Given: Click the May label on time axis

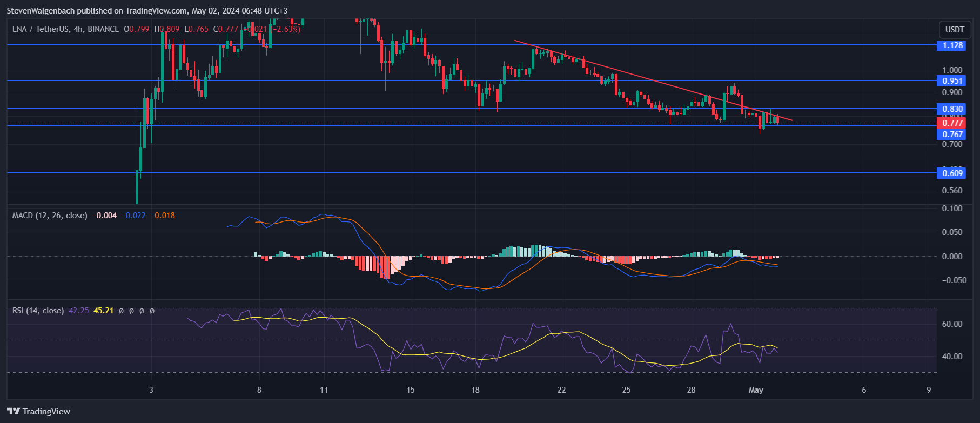Looking at the screenshot, I should point(756,390).
